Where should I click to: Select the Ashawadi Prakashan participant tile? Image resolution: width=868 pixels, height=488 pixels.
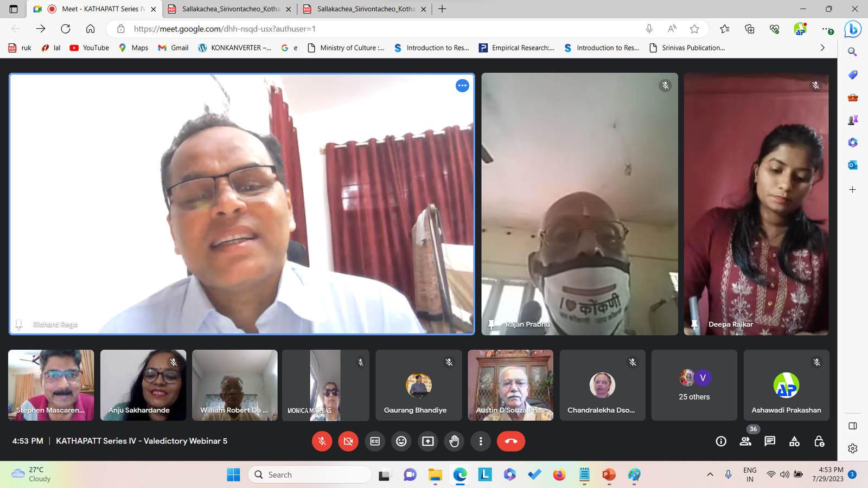pos(786,385)
